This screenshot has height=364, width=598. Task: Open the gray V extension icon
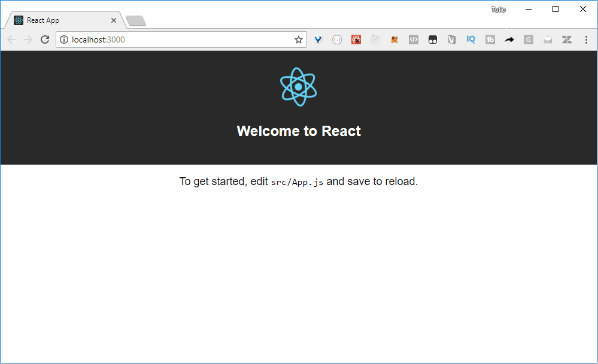pos(451,40)
